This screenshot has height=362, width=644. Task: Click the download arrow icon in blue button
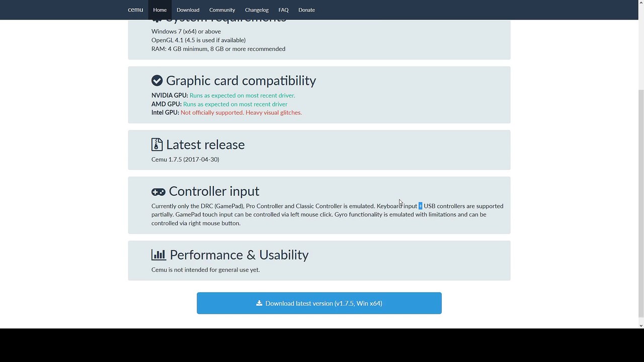tap(259, 303)
